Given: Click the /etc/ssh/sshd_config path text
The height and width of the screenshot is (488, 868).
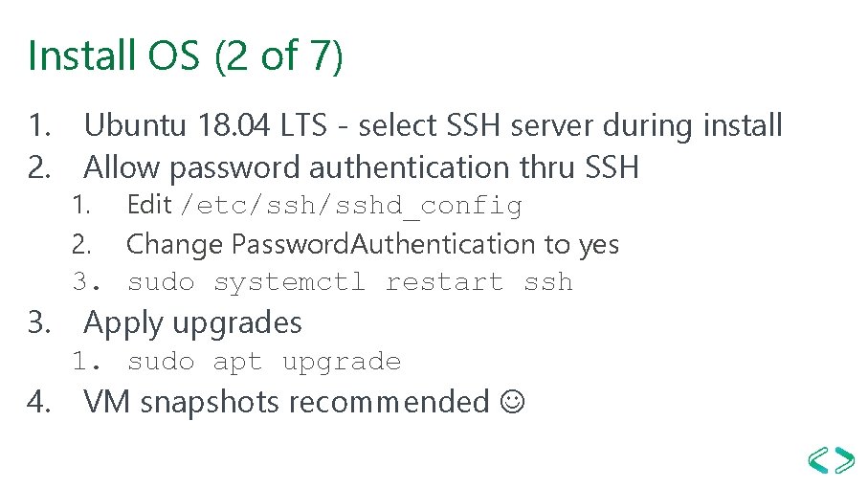Looking at the screenshot, I should 351,206.
